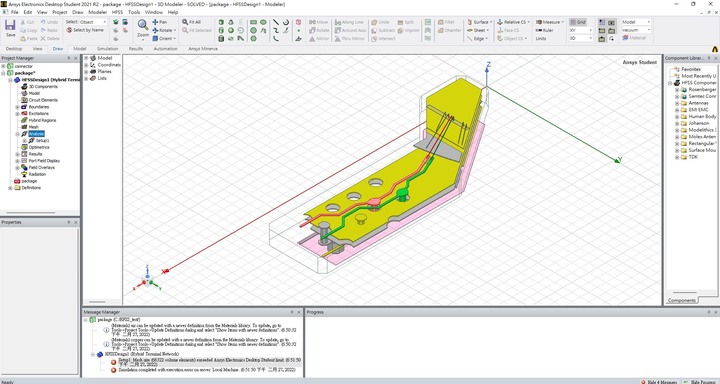Select the Zoom magnifier tool
This screenshot has height=384, width=720.
pos(143,28)
